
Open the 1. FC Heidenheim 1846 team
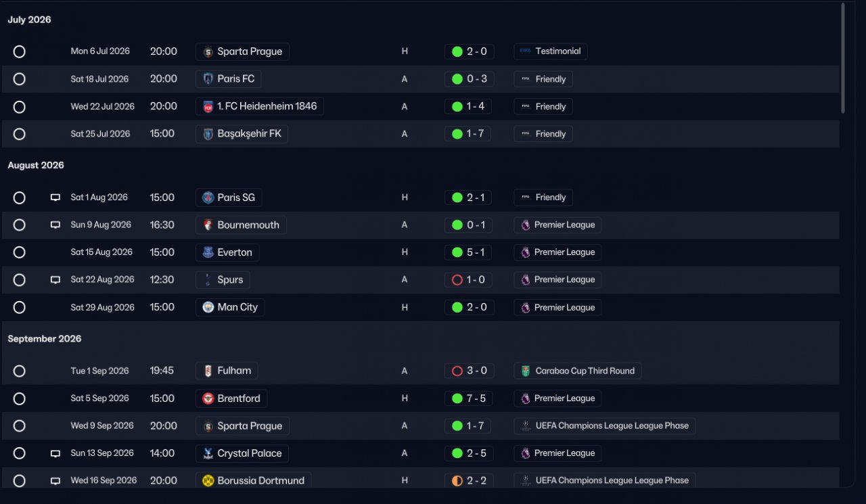click(260, 106)
